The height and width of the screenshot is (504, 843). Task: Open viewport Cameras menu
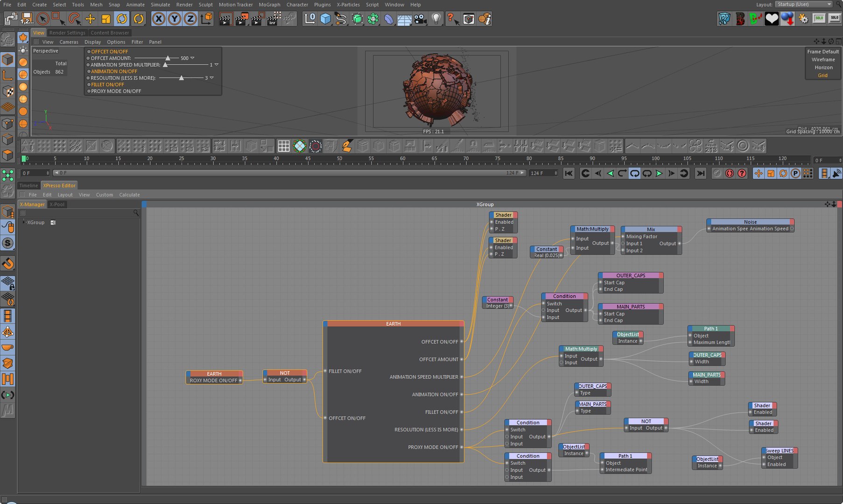tap(69, 42)
